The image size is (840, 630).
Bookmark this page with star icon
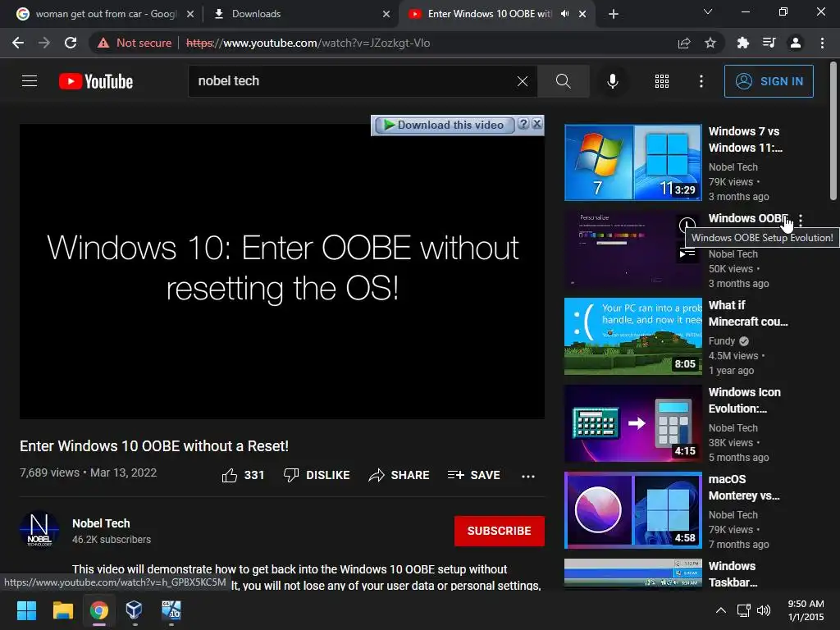(710, 43)
